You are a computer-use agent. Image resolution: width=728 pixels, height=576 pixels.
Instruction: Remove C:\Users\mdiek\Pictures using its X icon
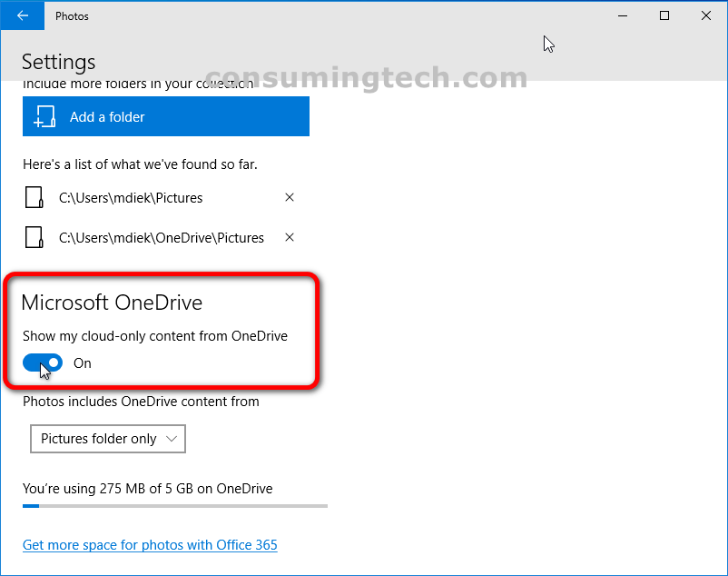289,197
